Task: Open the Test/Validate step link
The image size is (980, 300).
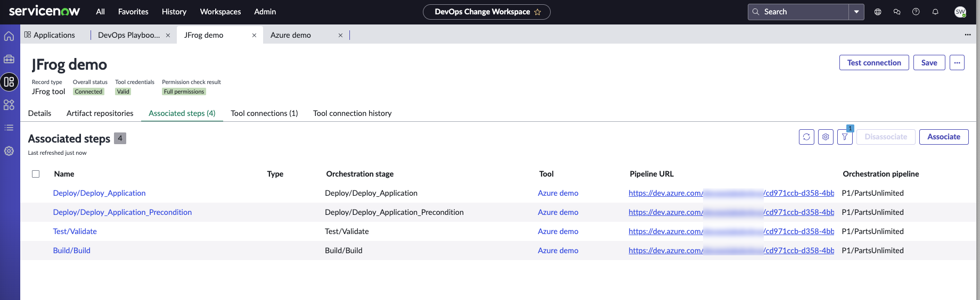Action: [75, 231]
